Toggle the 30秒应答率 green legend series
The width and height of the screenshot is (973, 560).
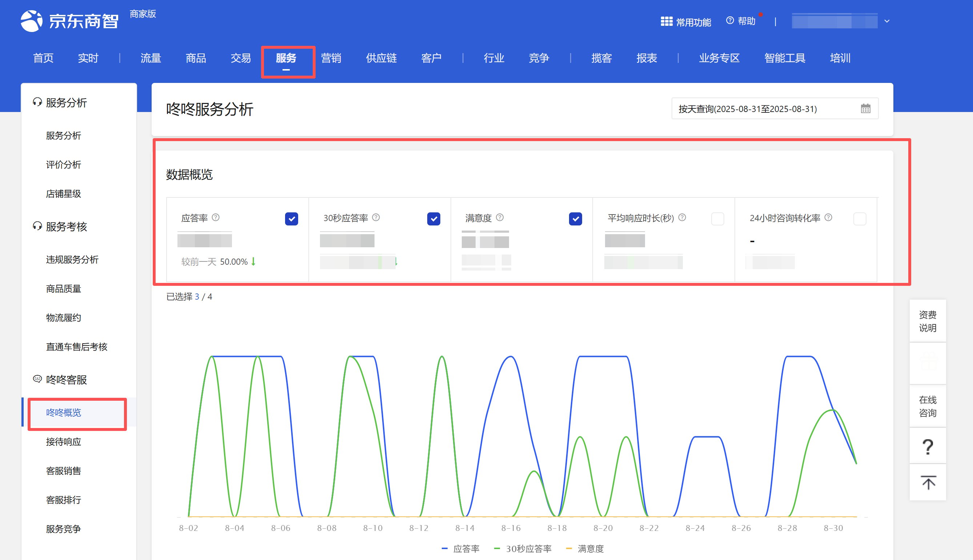point(522,548)
